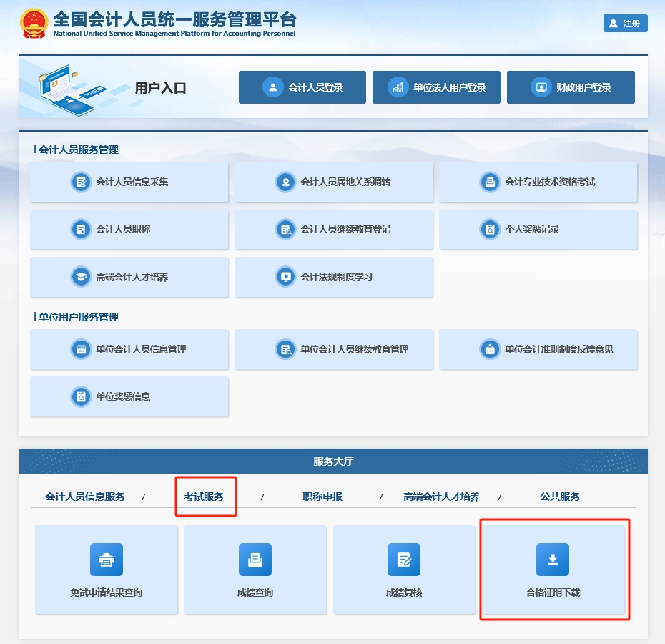This screenshot has width=665, height=644.
Task: Open the 职称申报 tab
Action: tap(322, 497)
